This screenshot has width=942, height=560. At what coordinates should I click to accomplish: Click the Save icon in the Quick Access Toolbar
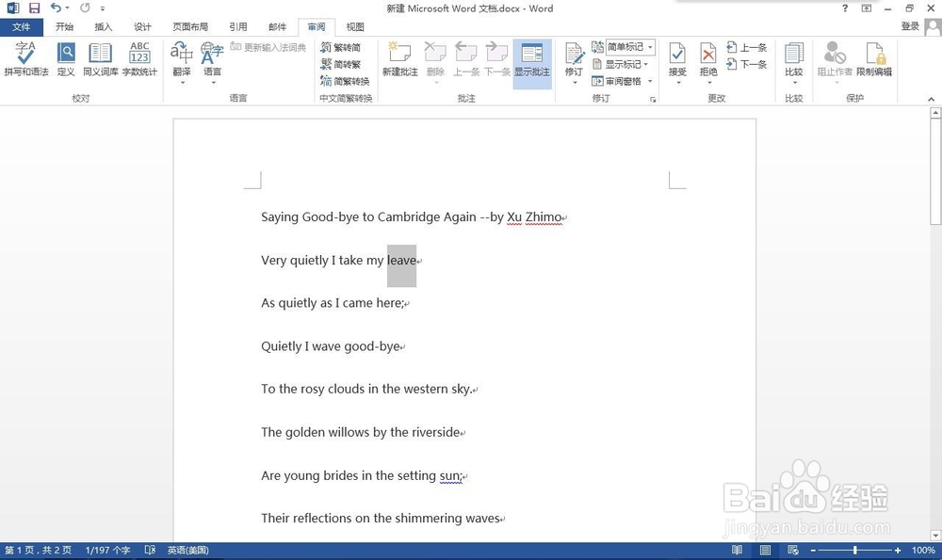coord(34,8)
